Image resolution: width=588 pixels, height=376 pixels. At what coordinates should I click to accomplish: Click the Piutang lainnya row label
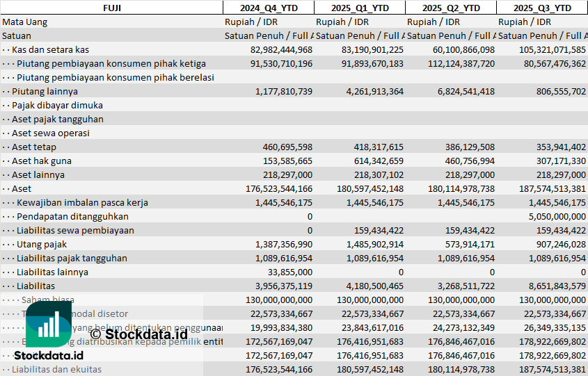click(45, 91)
